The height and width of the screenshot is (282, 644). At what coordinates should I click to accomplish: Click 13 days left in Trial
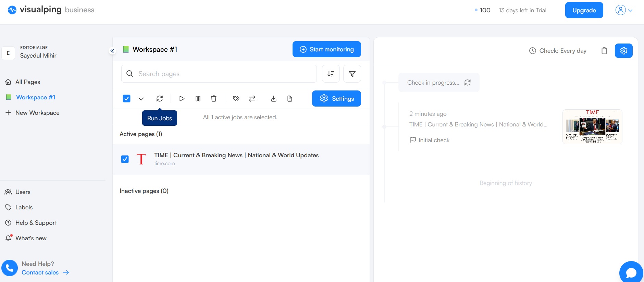523,10
